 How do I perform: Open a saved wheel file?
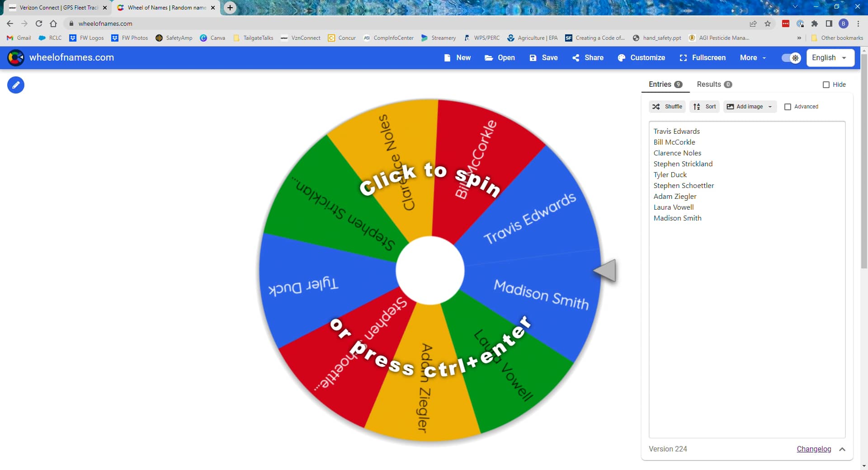click(x=499, y=57)
